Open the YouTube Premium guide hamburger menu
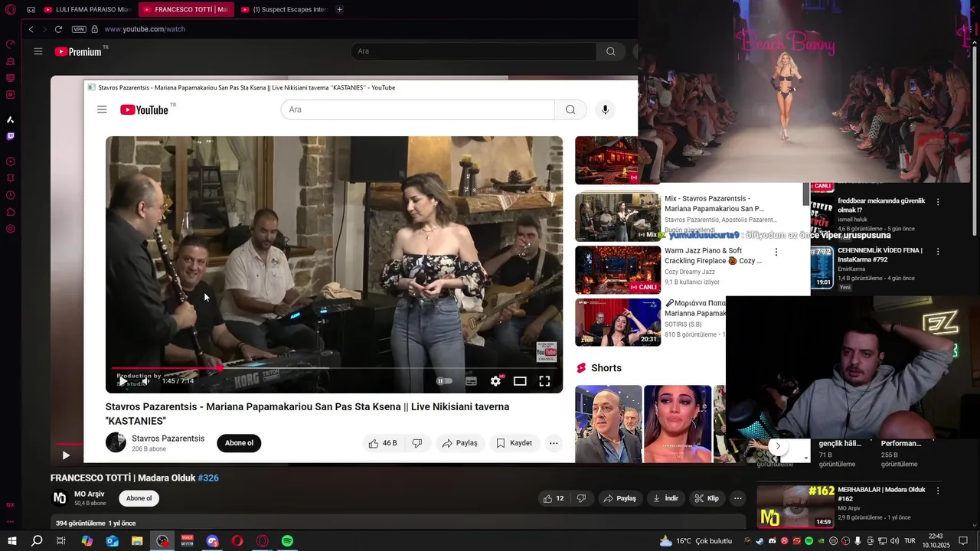The image size is (980, 551). click(x=38, y=51)
